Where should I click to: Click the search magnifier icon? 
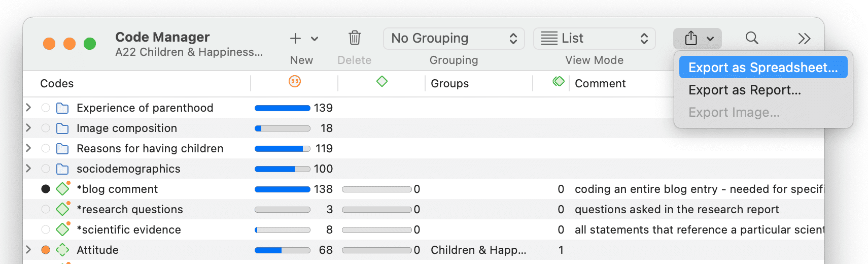click(x=752, y=38)
